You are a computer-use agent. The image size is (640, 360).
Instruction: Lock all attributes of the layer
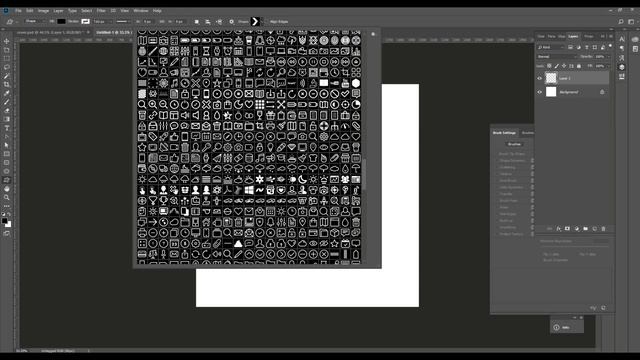point(579,66)
